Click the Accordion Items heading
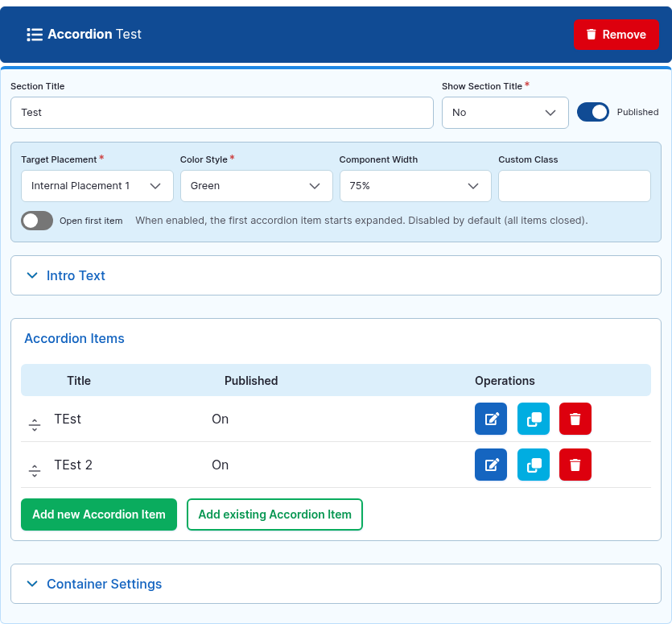Image resolution: width=672 pixels, height=624 pixels. point(74,338)
